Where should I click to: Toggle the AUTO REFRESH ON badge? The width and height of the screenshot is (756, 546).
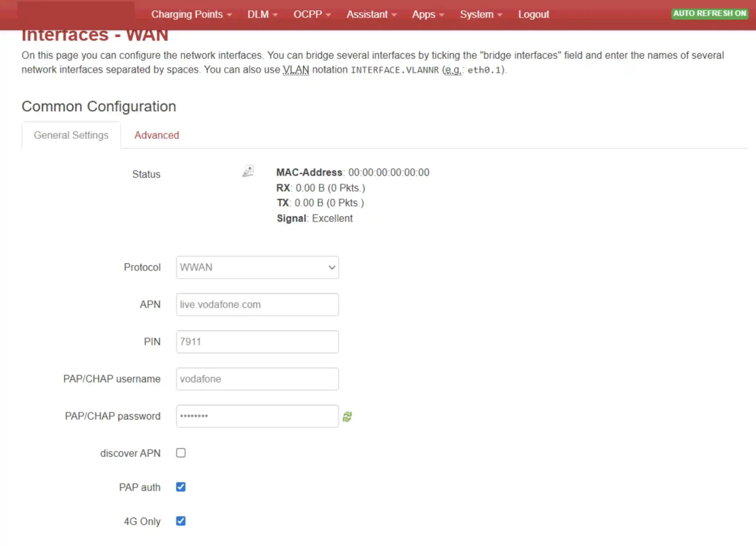pos(710,13)
